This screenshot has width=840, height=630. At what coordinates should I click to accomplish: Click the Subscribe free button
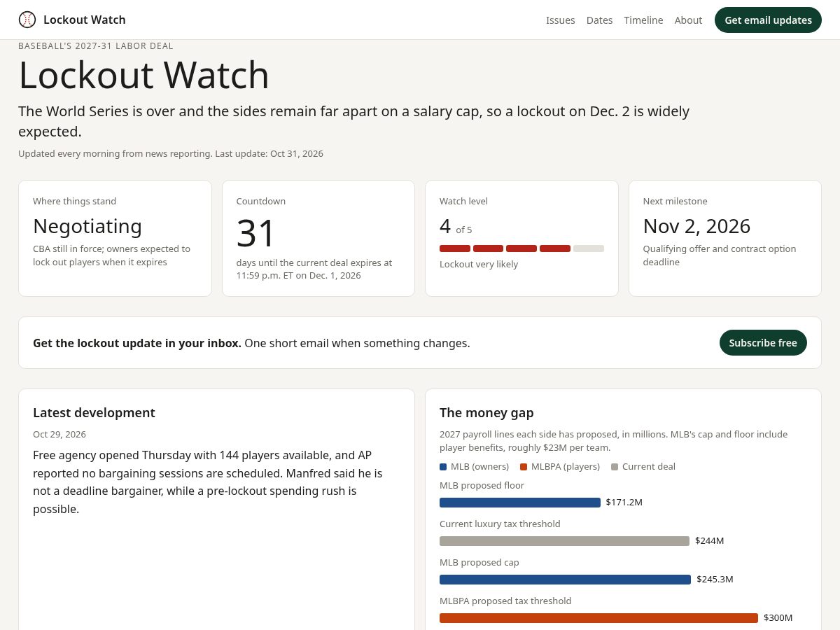tap(763, 343)
